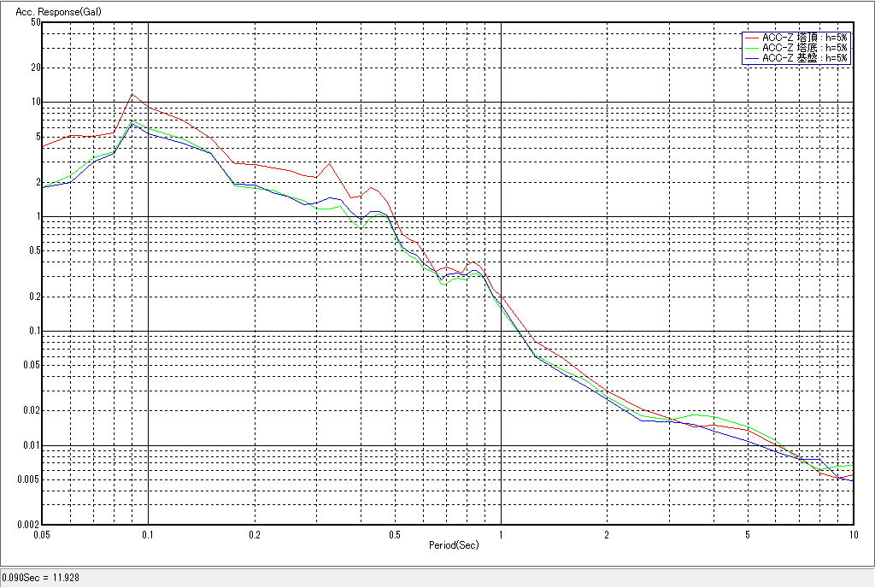The height and width of the screenshot is (588, 875).
Task: Click the blue line swatch in legend
Action: (x=751, y=58)
